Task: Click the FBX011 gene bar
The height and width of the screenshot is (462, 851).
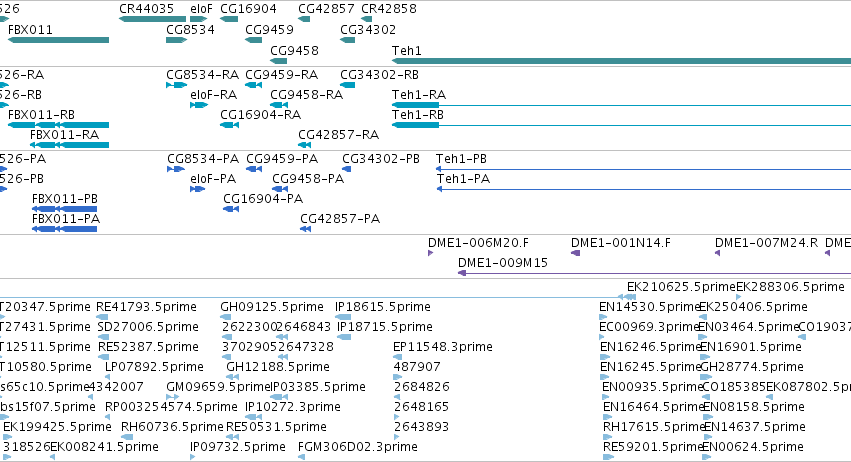Action: point(59,40)
